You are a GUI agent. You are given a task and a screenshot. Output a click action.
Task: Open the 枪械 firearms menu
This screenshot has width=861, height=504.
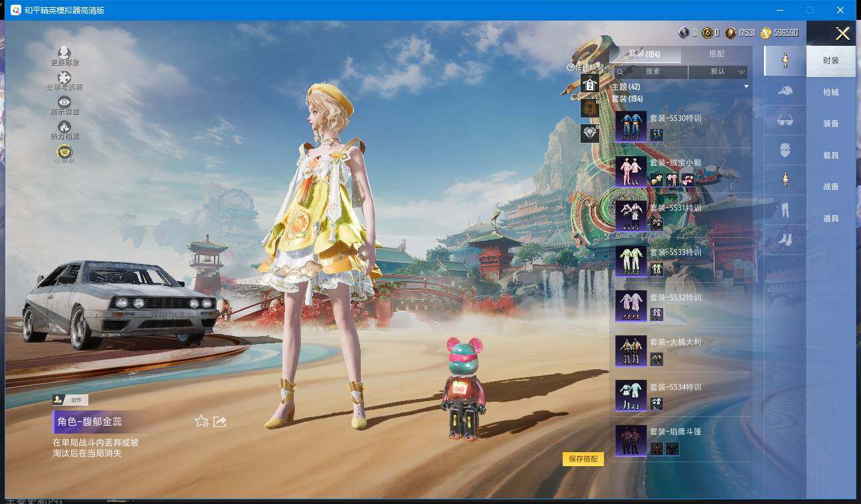(830, 92)
